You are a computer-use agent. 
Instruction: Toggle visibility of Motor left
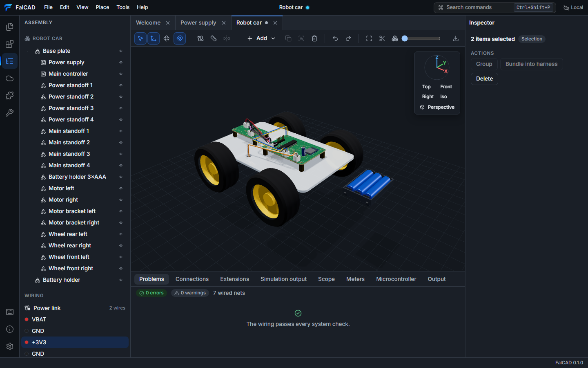[x=121, y=188]
